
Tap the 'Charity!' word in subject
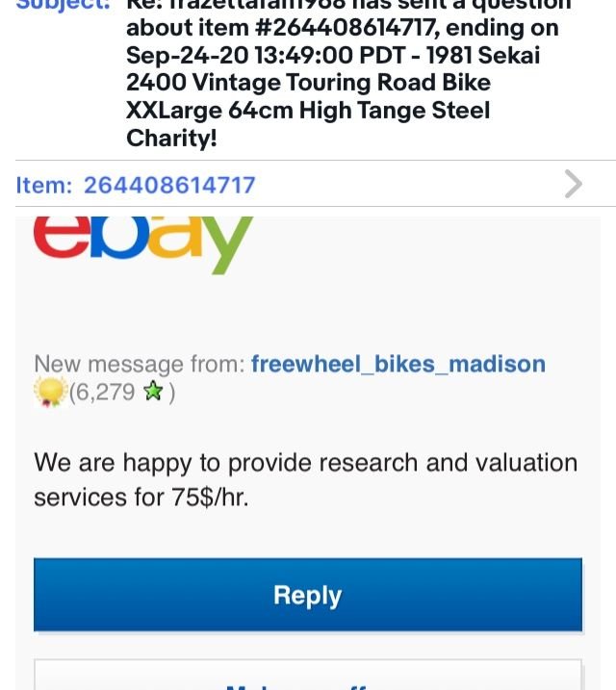[171, 138]
